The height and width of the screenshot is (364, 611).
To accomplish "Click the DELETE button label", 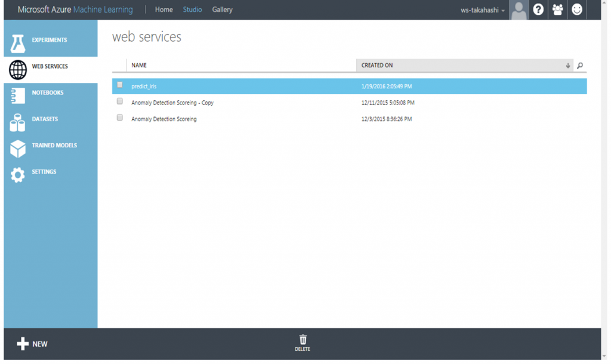I will (303, 349).
